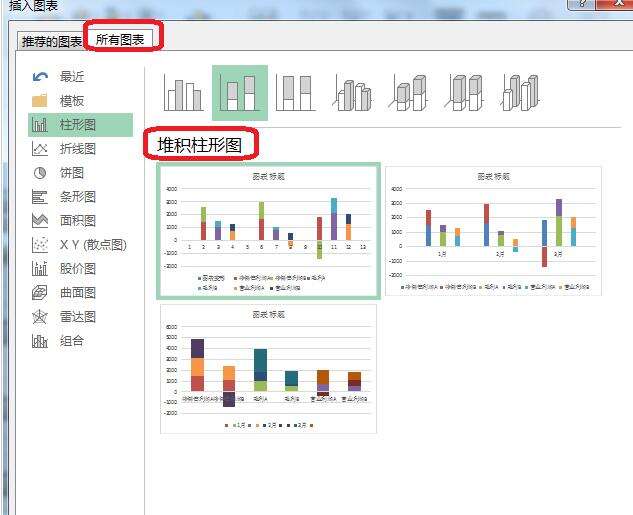Pick the 3-D stacked column subtype icon
Image resolution: width=633 pixels, height=515 pixels.
pyautogui.click(x=408, y=93)
